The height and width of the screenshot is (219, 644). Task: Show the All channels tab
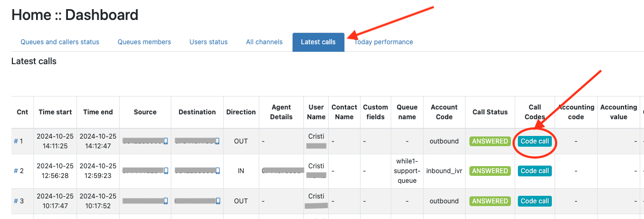click(x=264, y=42)
